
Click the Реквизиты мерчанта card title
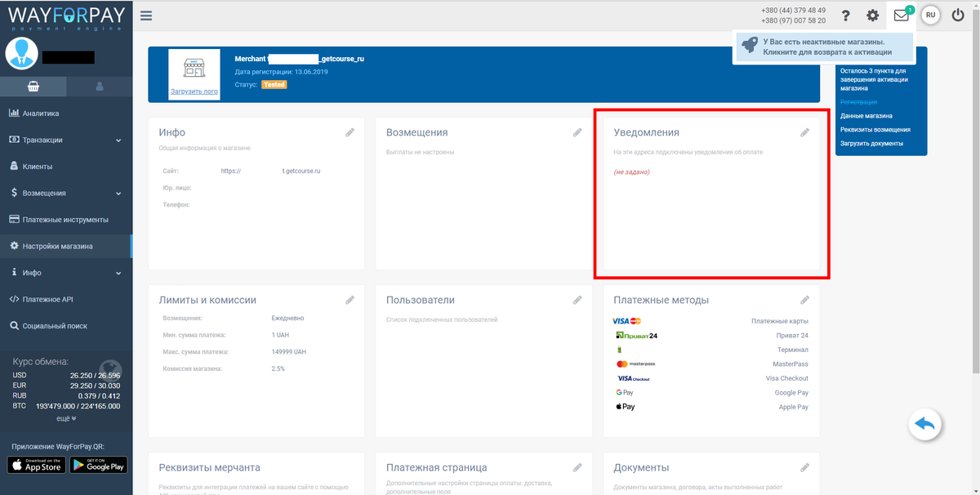(x=210, y=467)
